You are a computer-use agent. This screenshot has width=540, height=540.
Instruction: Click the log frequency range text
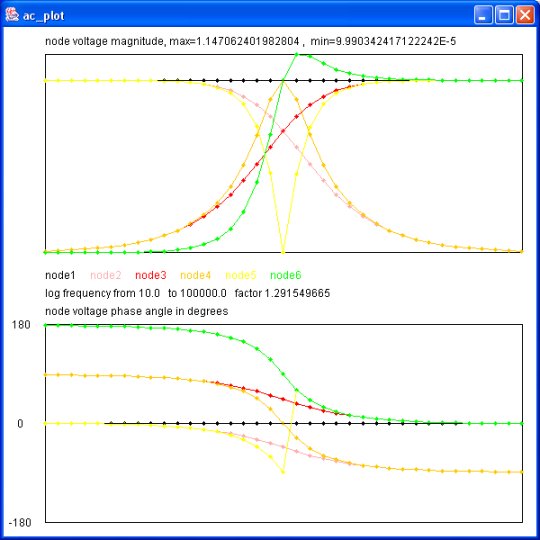click(x=187, y=293)
